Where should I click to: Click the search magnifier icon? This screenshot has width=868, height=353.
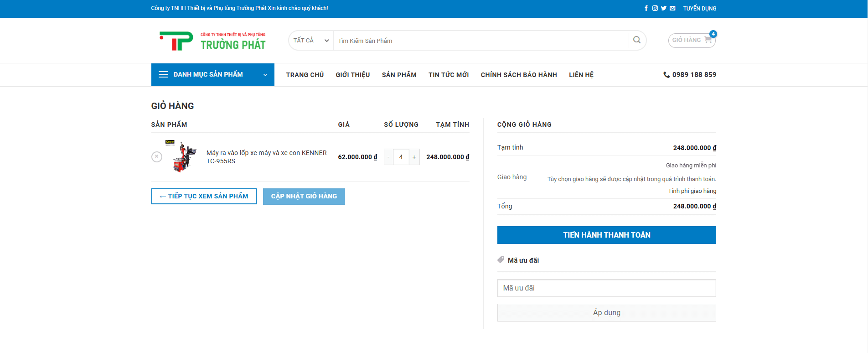(637, 40)
